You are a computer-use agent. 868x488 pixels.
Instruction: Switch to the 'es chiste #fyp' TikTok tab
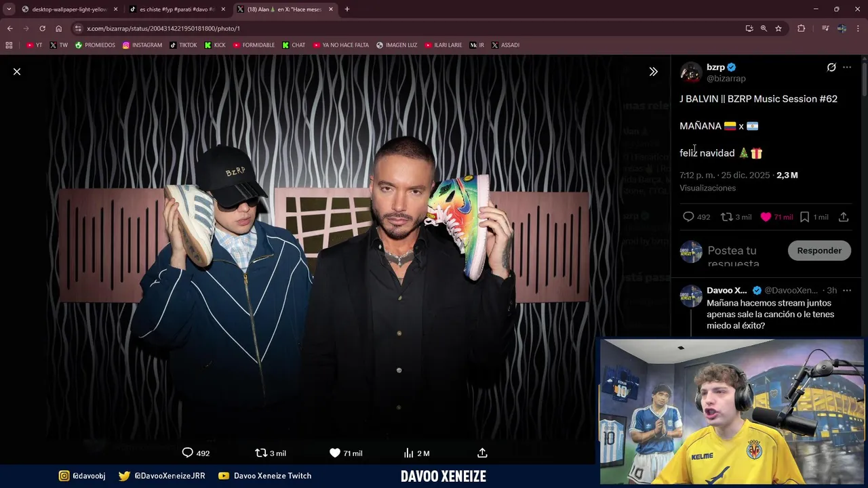coord(176,9)
